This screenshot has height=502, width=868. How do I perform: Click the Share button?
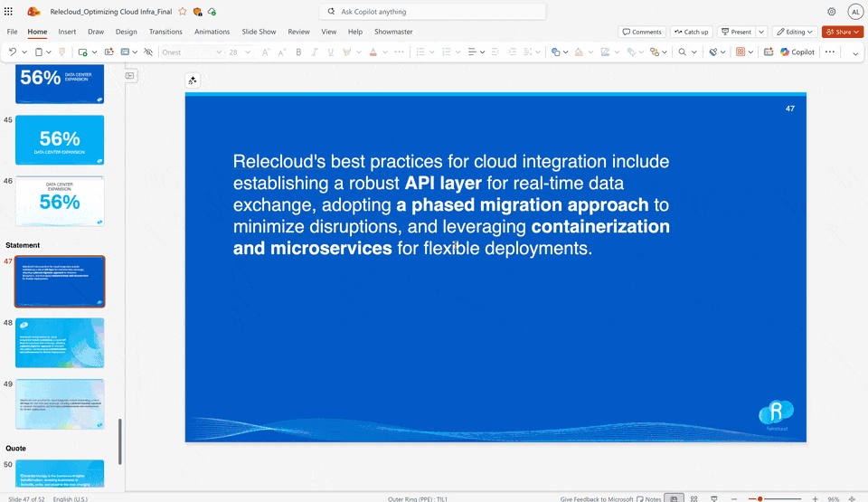pyautogui.click(x=843, y=33)
